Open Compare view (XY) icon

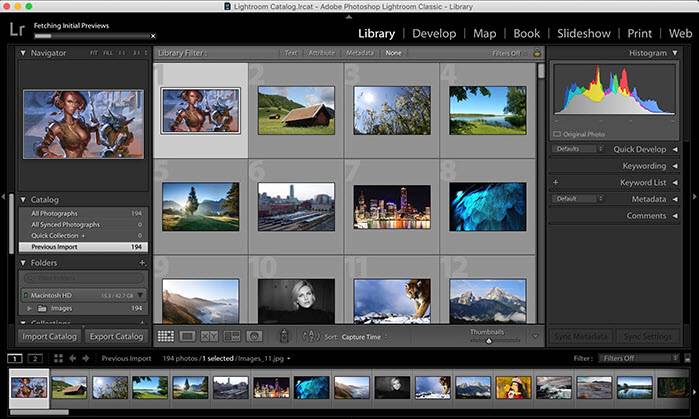(x=210, y=337)
